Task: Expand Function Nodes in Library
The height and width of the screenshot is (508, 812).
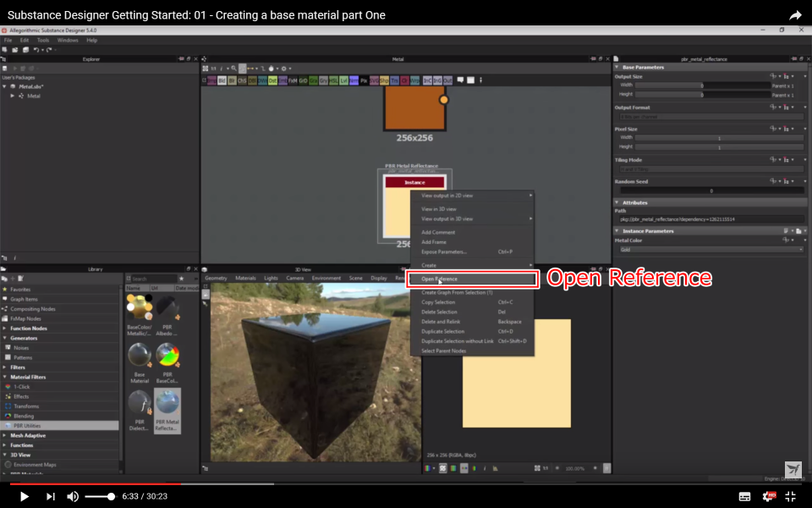Action: (5, 329)
